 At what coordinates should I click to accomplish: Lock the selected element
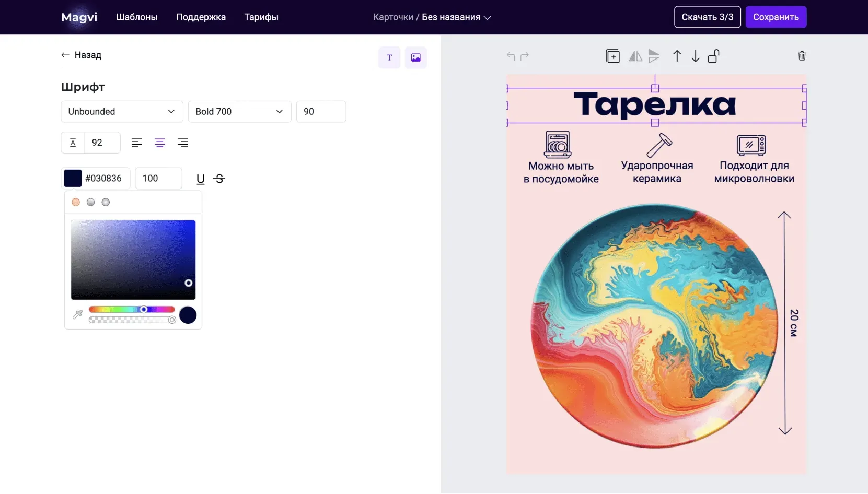coord(714,56)
